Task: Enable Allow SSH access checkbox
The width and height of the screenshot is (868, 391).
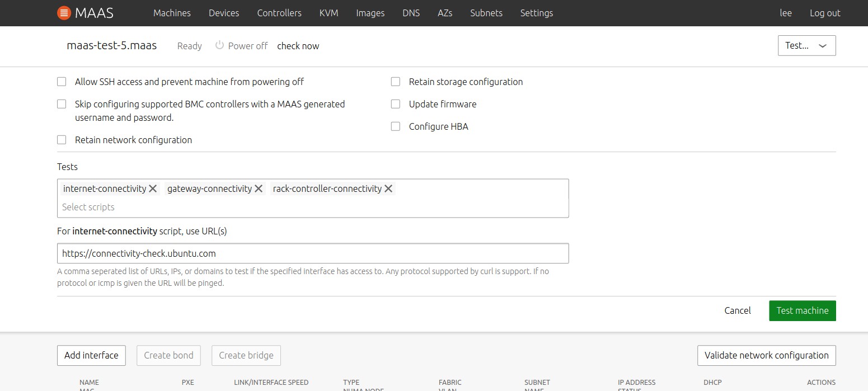Action: coord(62,82)
